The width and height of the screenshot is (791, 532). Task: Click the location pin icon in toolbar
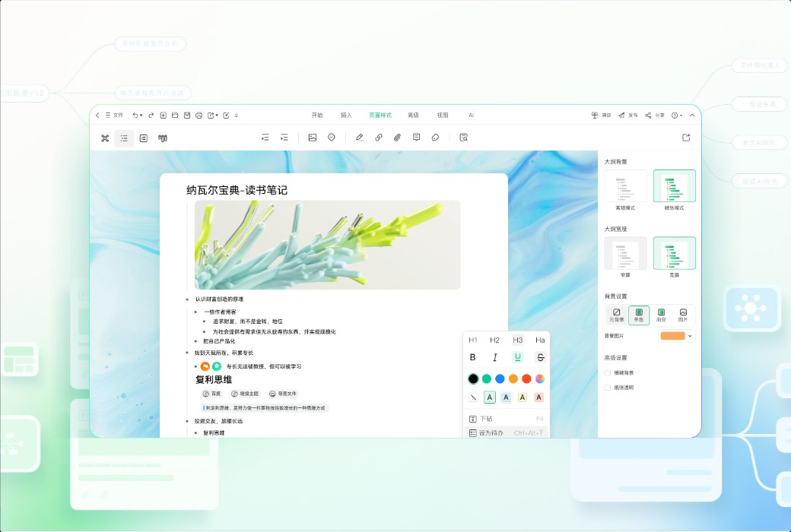click(x=331, y=138)
